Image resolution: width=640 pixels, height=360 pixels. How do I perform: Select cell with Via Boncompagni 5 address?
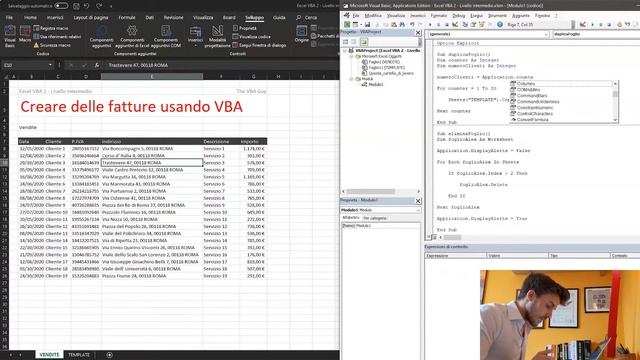tap(152, 149)
